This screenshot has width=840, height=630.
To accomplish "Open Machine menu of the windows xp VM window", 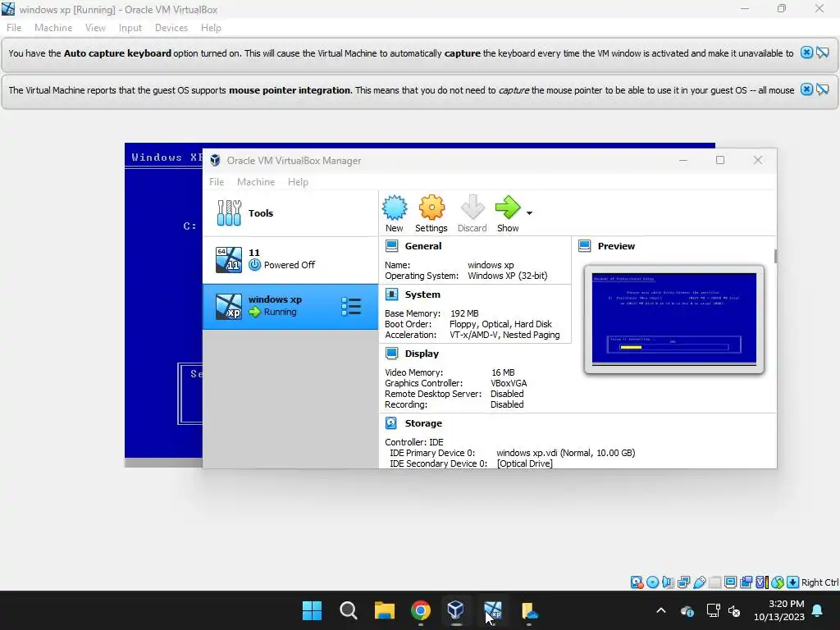I will point(53,28).
